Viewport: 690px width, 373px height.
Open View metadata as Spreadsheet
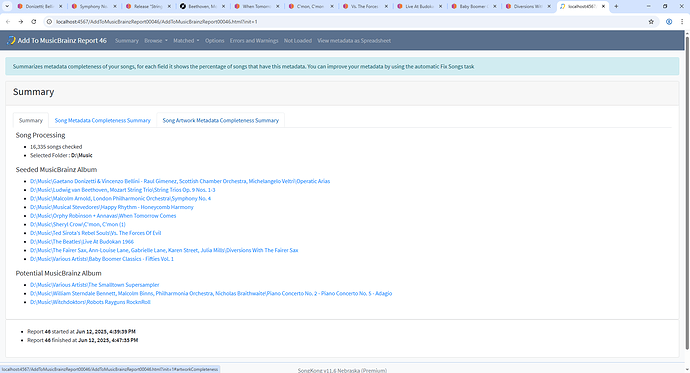click(x=354, y=40)
